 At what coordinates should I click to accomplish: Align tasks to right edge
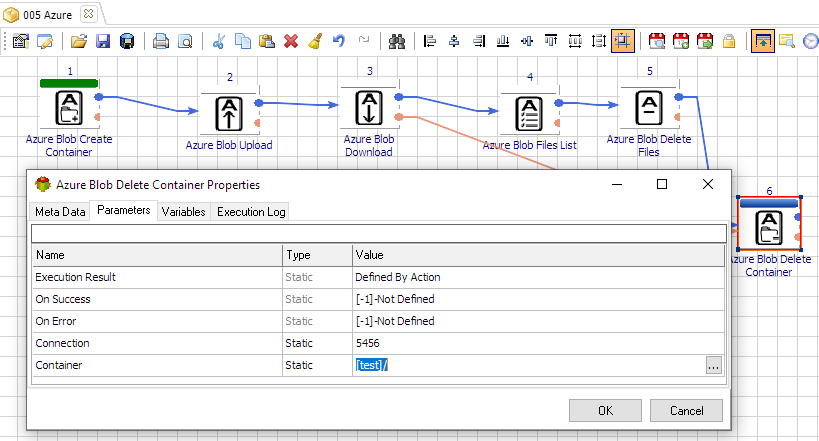[479, 41]
